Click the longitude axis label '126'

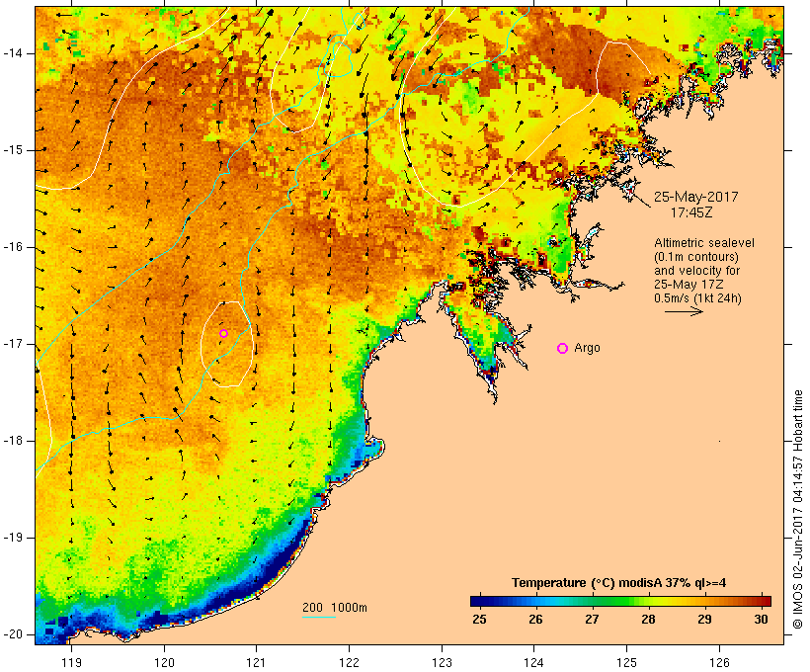coord(719,662)
